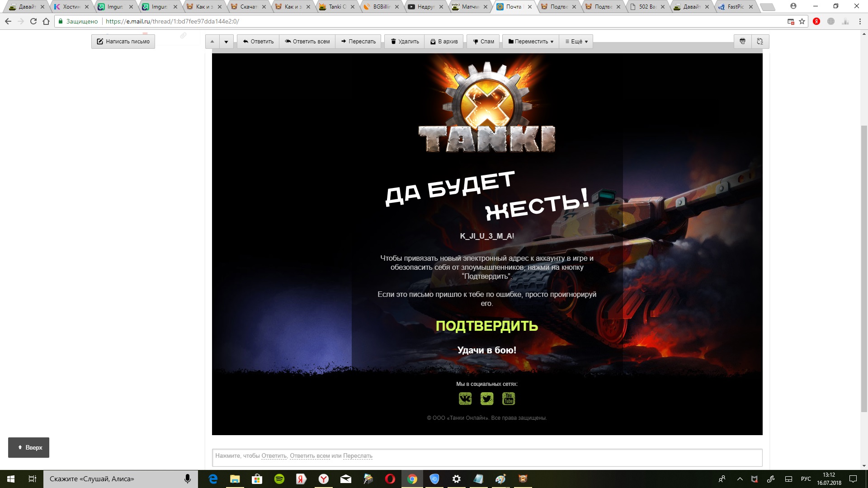Expand the Переместить dropdown
The height and width of the screenshot is (488, 868).
(x=531, y=42)
